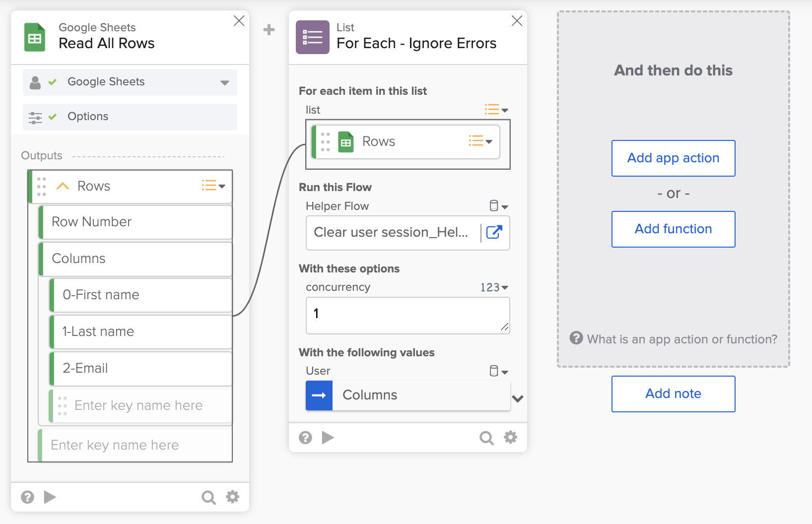The image size is (812, 524).
Task: Expand the Columns value with the down chevron
Action: (x=518, y=398)
